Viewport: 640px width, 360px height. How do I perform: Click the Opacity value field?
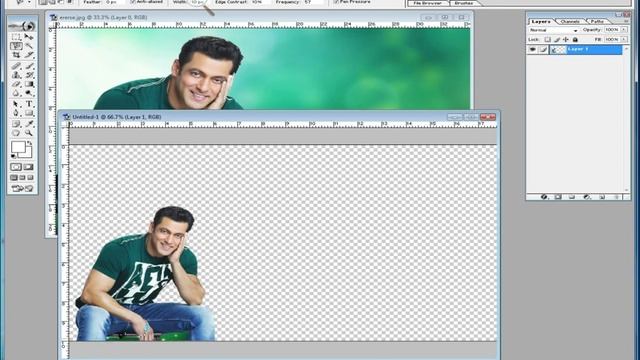(x=612, y=30)
